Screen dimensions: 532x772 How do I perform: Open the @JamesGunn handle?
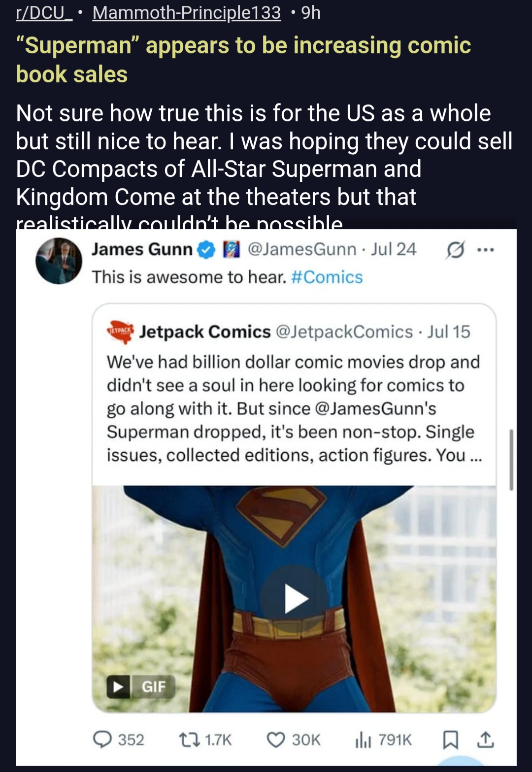301,250
